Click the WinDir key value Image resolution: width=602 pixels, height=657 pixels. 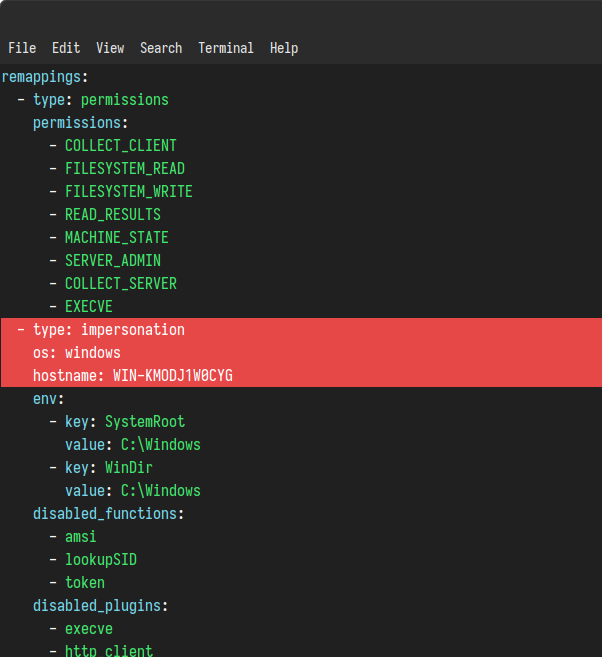128,468
